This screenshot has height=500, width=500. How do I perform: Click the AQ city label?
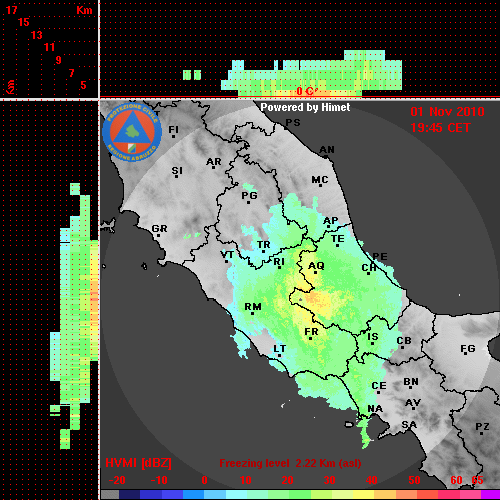pos(316,266)
